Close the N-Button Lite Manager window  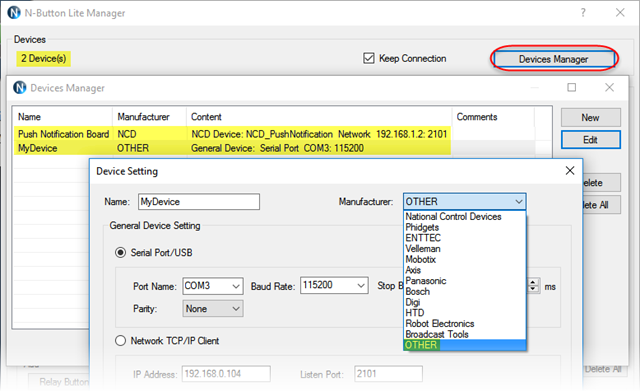point(620,13)
